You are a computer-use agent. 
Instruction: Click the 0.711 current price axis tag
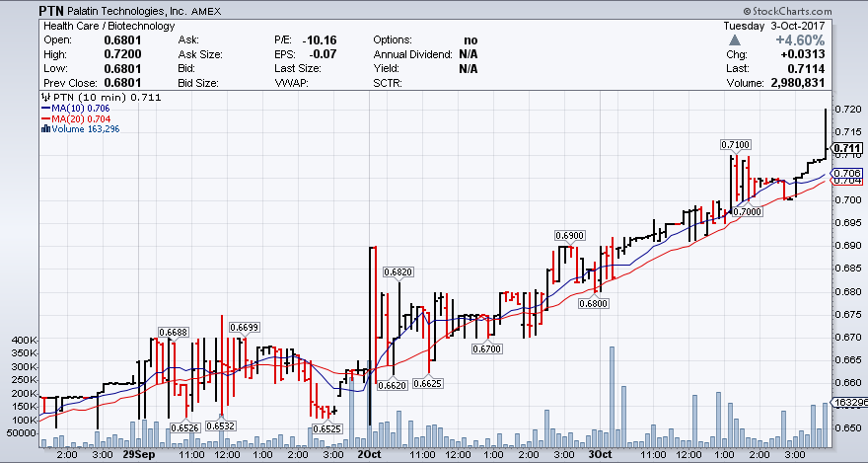pyautogui.click(x=845, y=150)
